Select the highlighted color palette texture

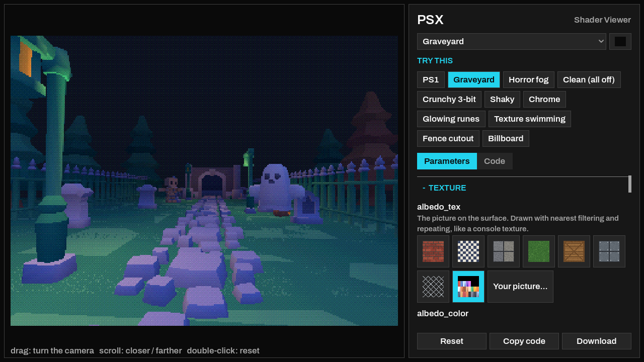pyautogui.click(x=468, y=287)
